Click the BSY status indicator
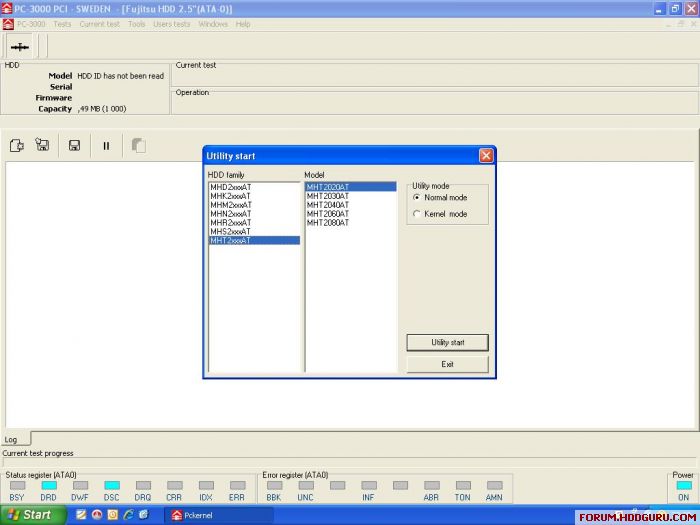 17,485
